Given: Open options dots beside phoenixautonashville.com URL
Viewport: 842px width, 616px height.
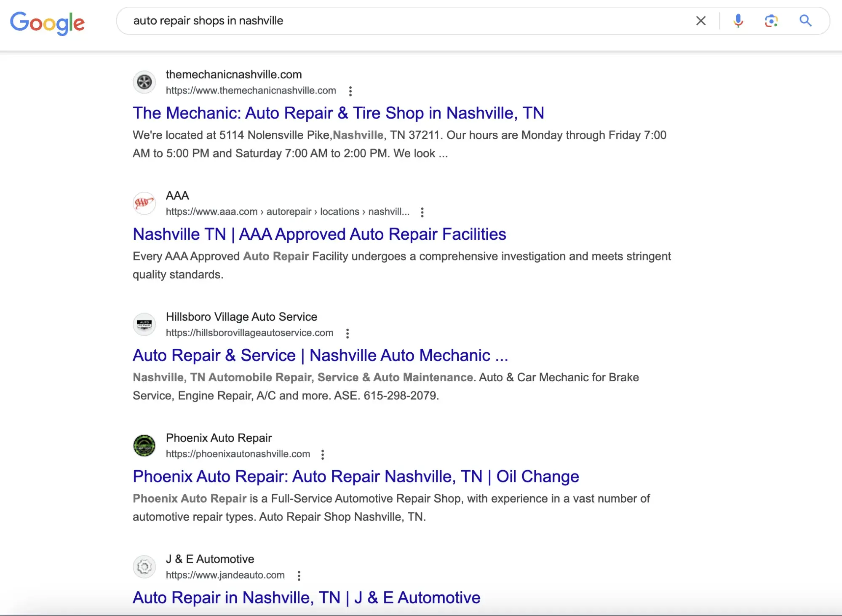Looking at the screenshot, I should [323, 455].
